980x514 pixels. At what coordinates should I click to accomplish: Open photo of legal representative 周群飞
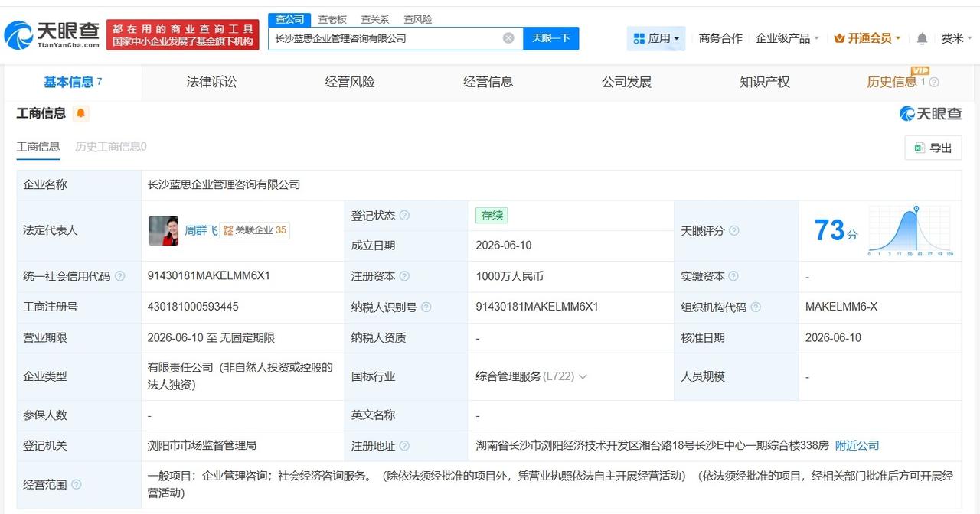[x=163, y=230]
